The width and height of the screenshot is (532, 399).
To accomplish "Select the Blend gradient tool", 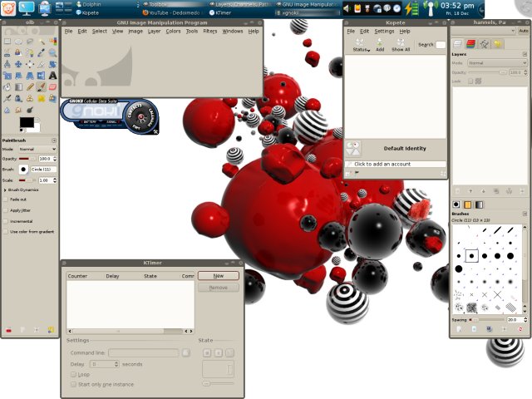I will point(18,87).
